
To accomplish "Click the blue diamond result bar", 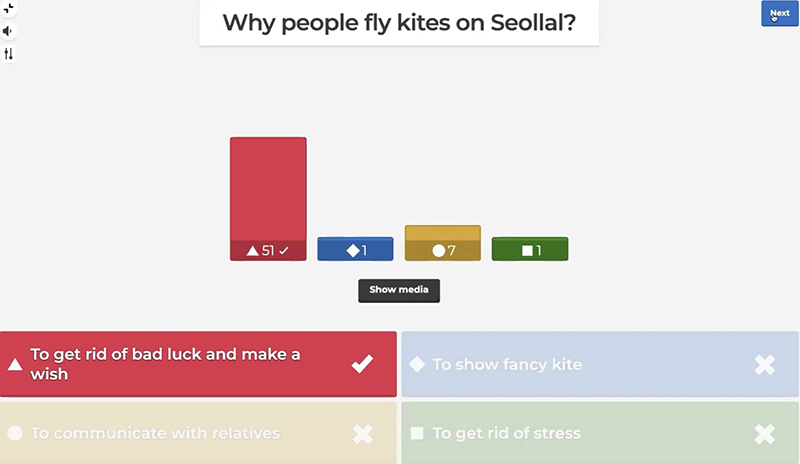I will (x=355, y=249).
